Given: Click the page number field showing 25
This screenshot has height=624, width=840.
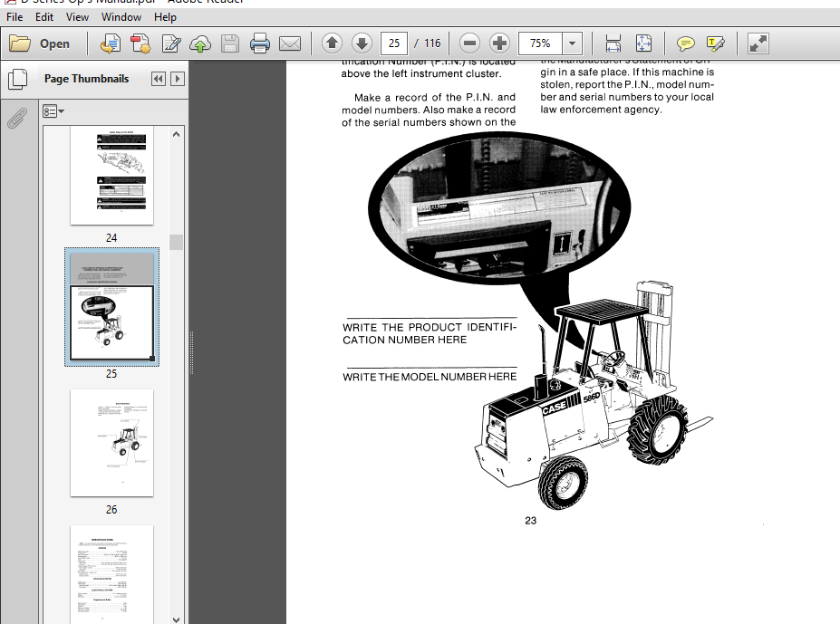Looking at the screenshot, I should point(394,43).
